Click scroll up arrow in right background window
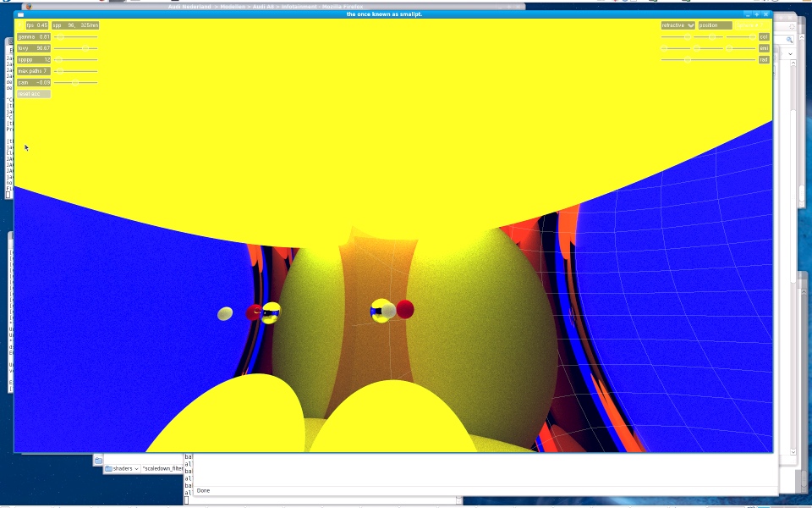812x508 pixels. [x=793, y=63]
